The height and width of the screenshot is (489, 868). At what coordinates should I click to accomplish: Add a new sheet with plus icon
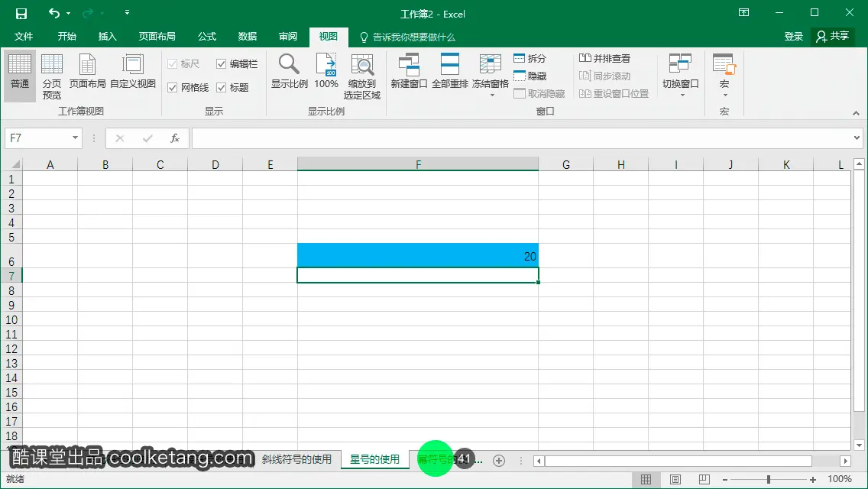tap(499, 460)
